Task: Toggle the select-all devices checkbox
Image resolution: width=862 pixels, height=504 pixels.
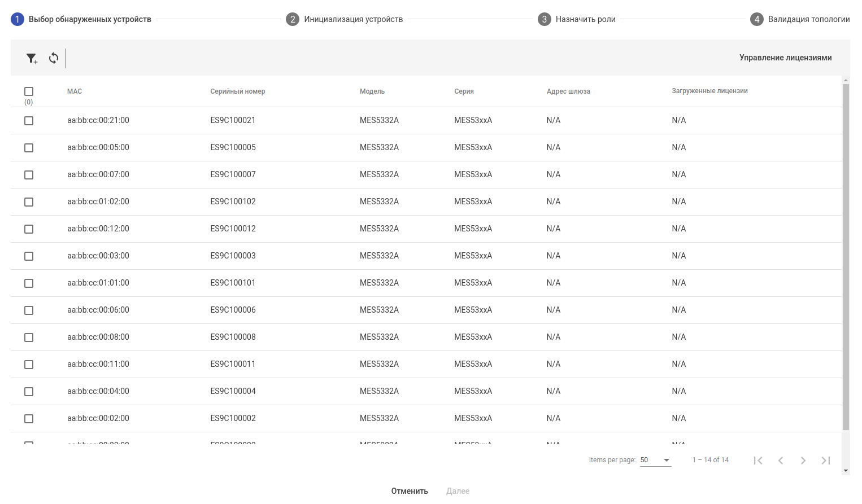Action: pyautogui.click(x=29, y=91)
